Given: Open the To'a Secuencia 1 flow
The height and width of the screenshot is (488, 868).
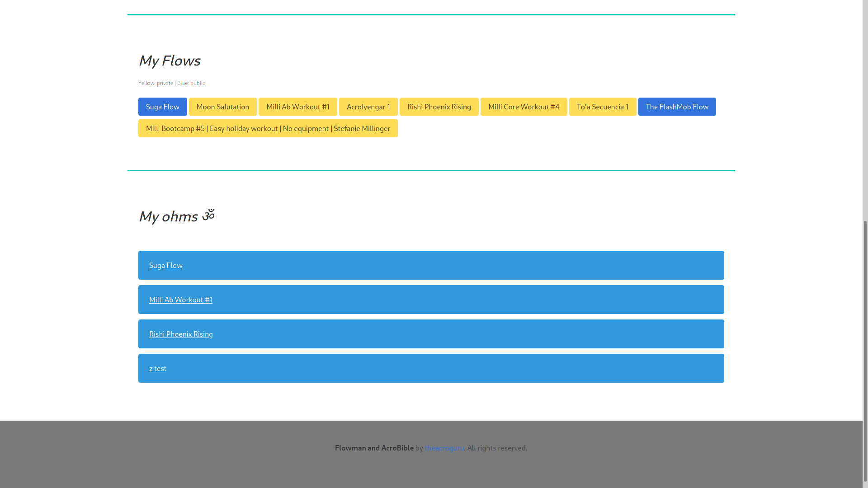Looking at the screenshot, I should (x=602, y=107).
